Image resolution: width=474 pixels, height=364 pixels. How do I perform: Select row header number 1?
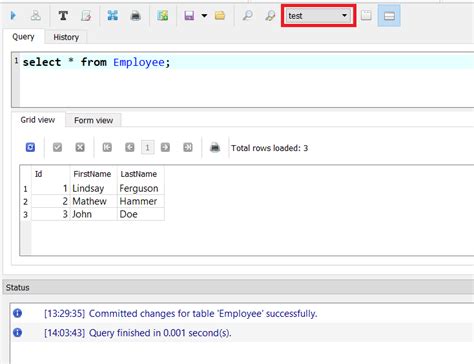25,189
